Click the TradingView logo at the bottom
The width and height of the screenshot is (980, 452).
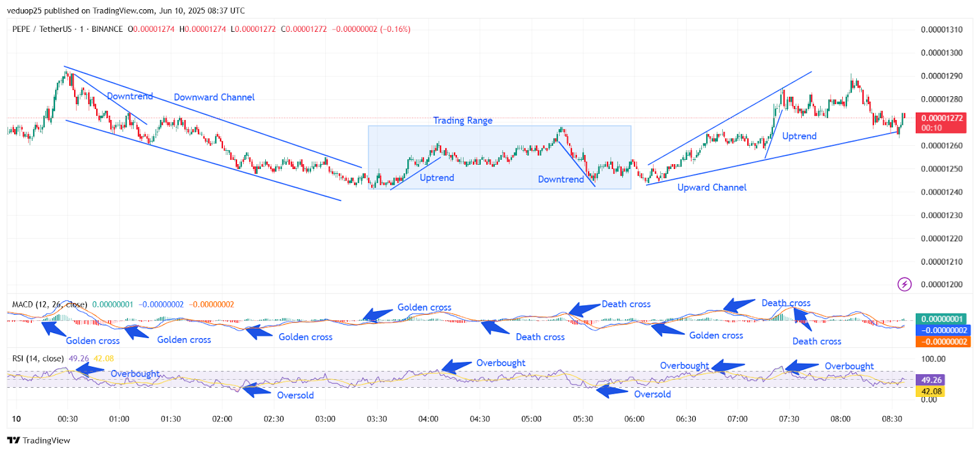coord(39,440)
